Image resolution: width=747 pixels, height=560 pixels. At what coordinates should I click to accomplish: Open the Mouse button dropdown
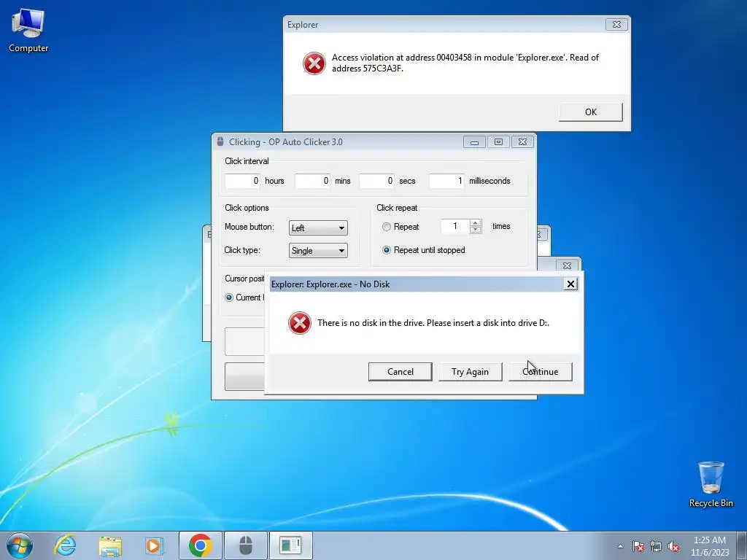point(318,228)
